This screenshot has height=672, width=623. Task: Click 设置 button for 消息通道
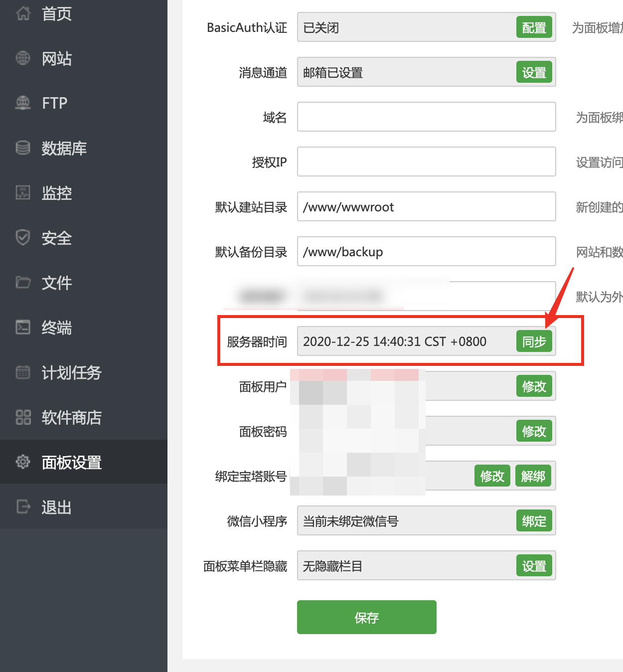click(534, 72)
